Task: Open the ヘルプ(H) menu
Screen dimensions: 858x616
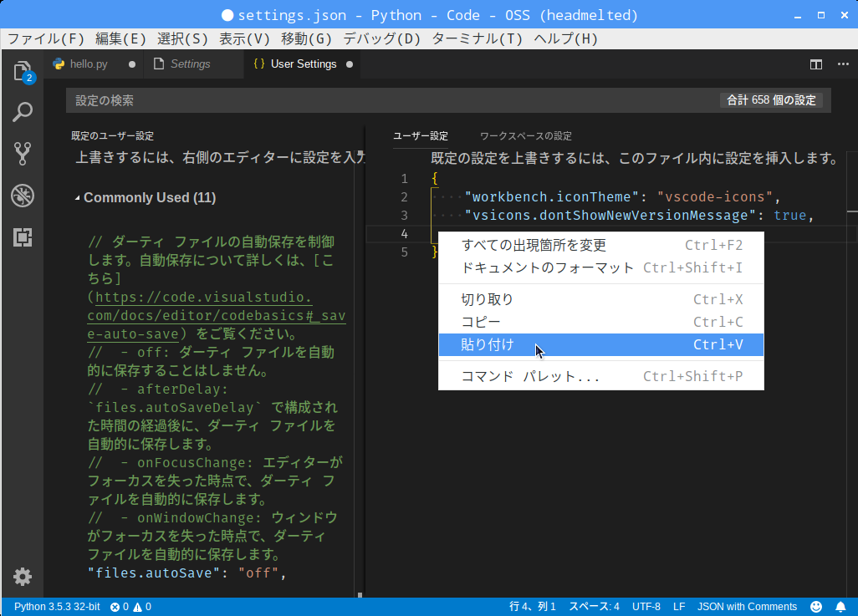Action: pyautogui.click(x=566, y=38)
